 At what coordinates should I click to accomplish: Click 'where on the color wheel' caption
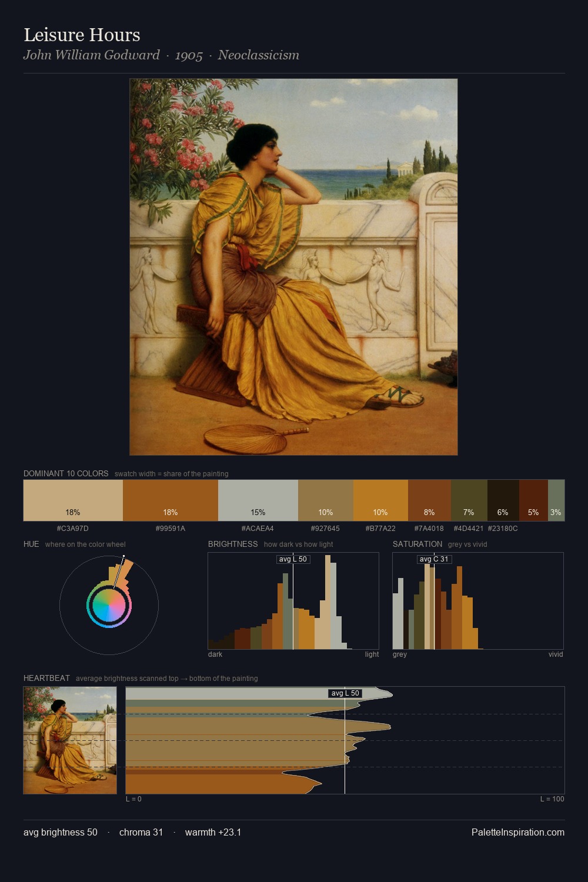point(85,544)
